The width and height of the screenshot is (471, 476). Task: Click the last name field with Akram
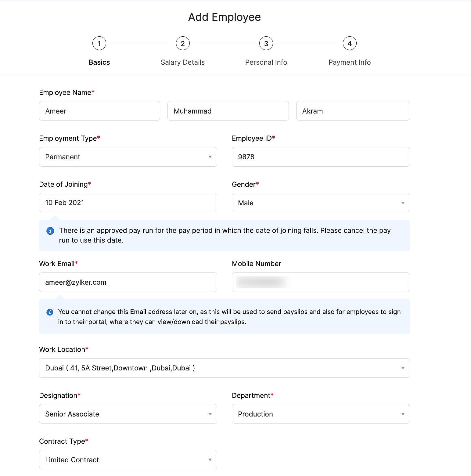pos(353,111)
